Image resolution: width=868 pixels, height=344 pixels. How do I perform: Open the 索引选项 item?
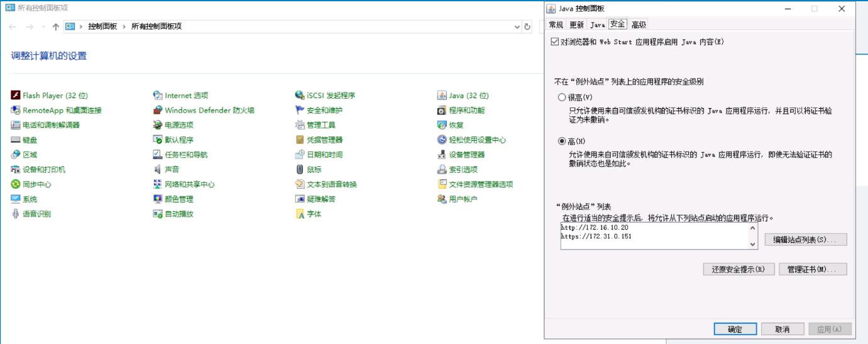458,169
